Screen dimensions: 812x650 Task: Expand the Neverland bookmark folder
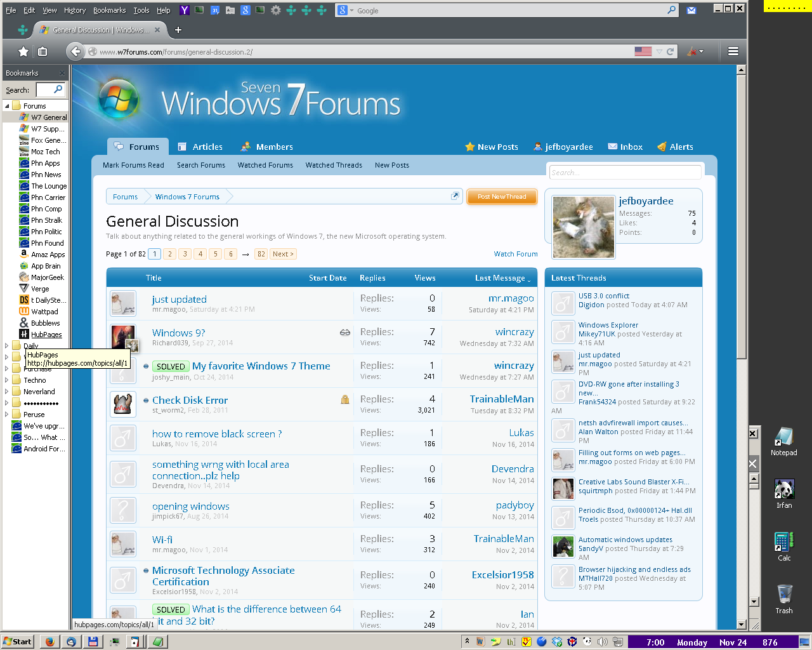pyautogui.click(x=7, y=392)
